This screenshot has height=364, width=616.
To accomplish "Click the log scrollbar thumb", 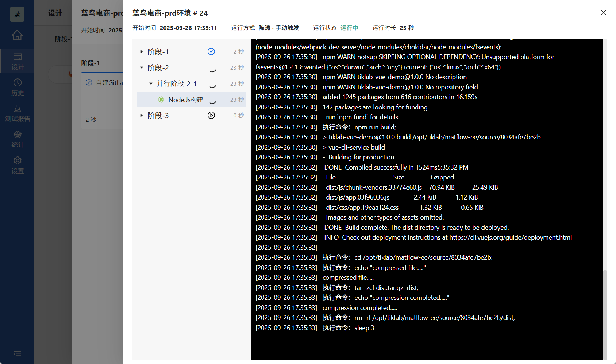I will click(605, 314).
